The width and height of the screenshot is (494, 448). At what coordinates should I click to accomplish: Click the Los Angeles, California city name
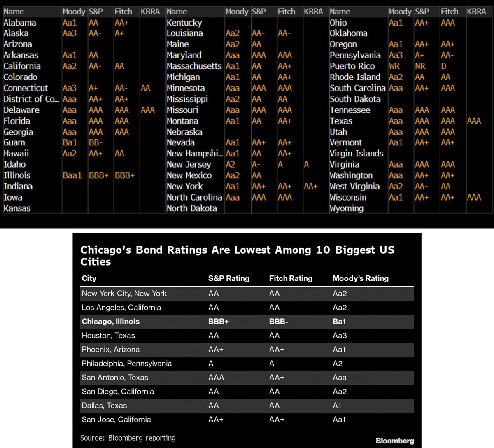click(121, 308)
